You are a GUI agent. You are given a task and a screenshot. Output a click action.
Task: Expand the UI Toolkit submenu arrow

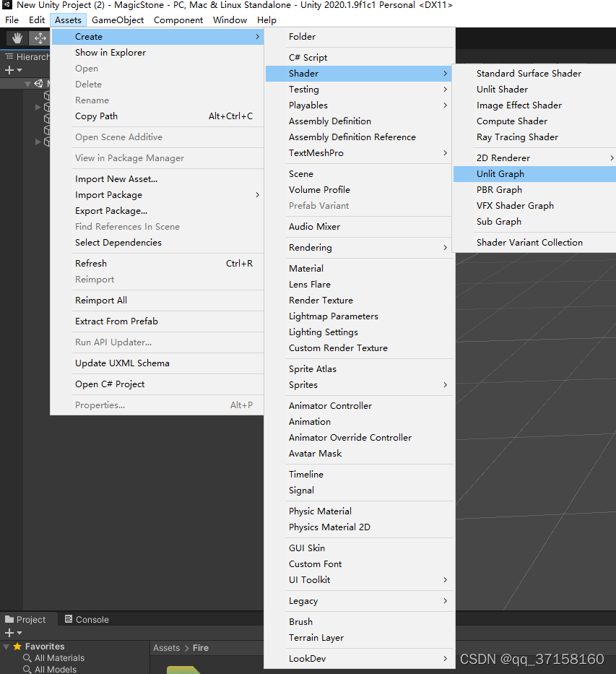(x=445, y=580)
